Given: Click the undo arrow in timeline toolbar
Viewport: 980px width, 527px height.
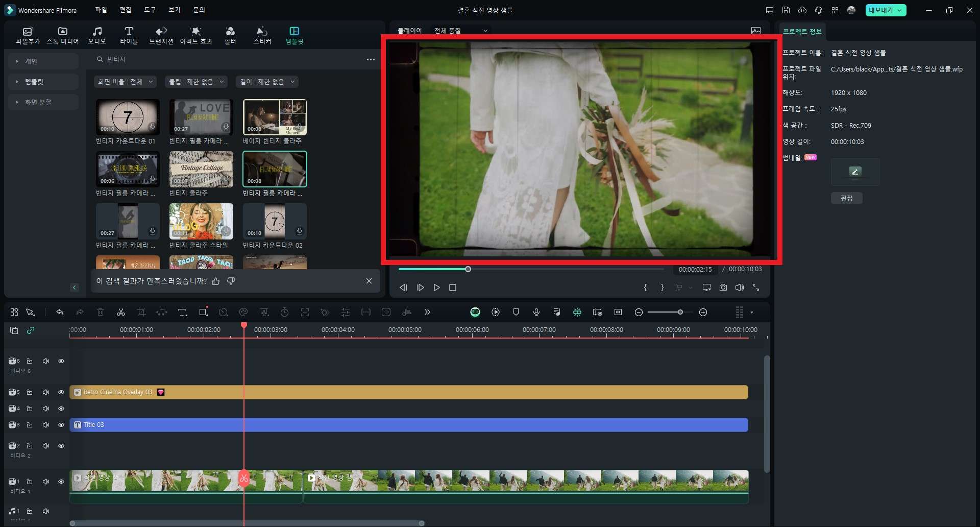Looking at the screenshot, I should [x=60, y=312].
